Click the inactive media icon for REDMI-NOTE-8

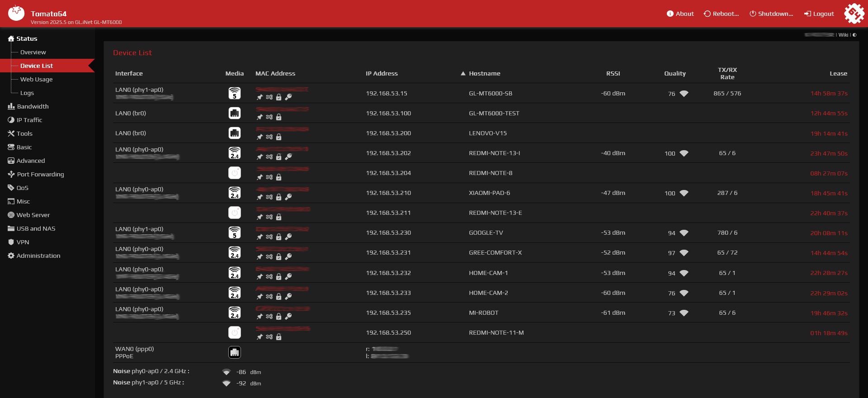[235, 173]
